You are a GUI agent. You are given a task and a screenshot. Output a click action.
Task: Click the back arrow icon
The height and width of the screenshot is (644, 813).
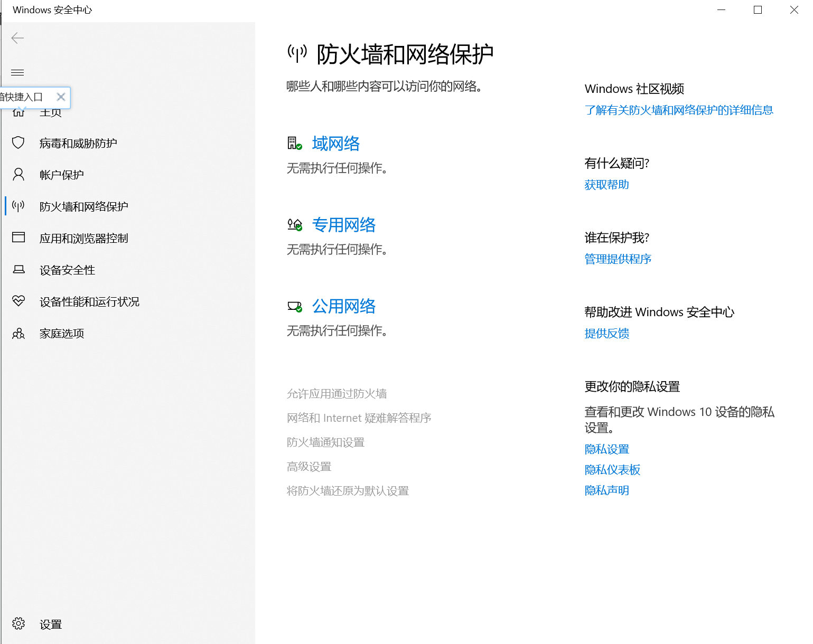[x=18, y=38]
